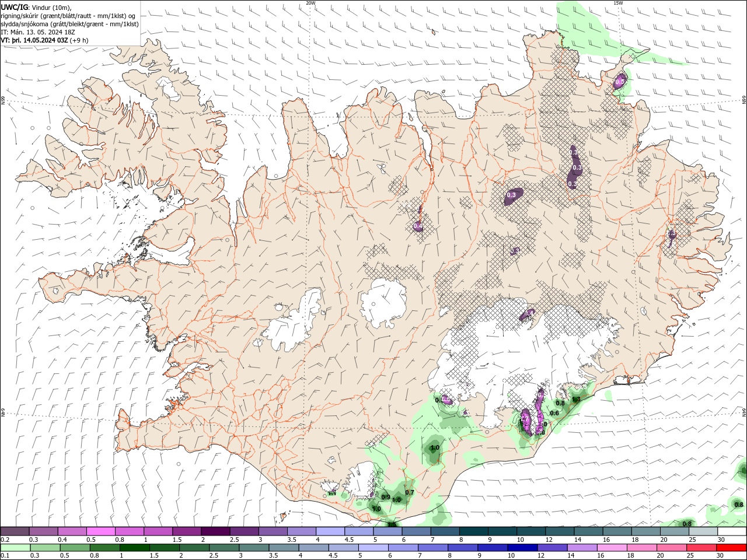The height and width of the screenshot is (560, 747).
Task: Click the 1.5 purple swatch in upper legend
Action: click(x=187, y=531)
